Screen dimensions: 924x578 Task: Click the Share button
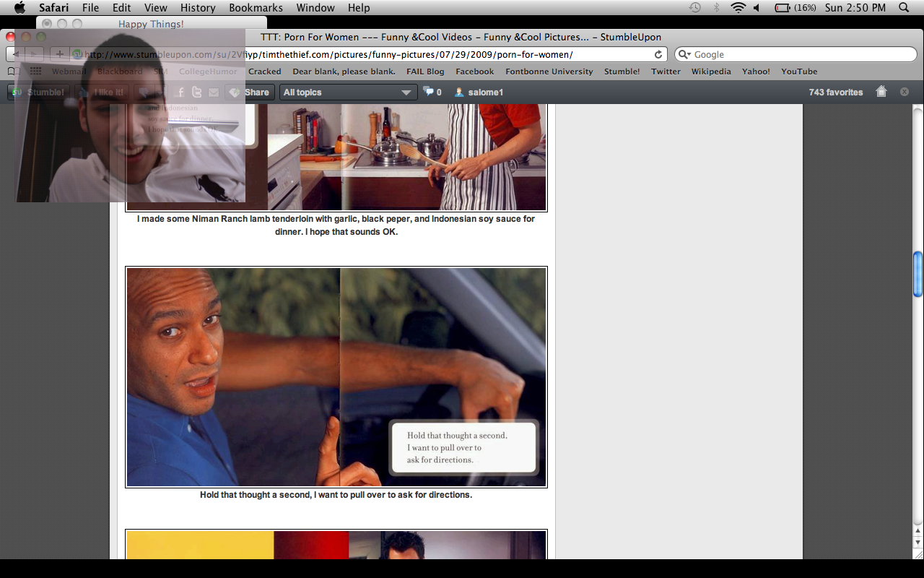click(x=250, y=92)
